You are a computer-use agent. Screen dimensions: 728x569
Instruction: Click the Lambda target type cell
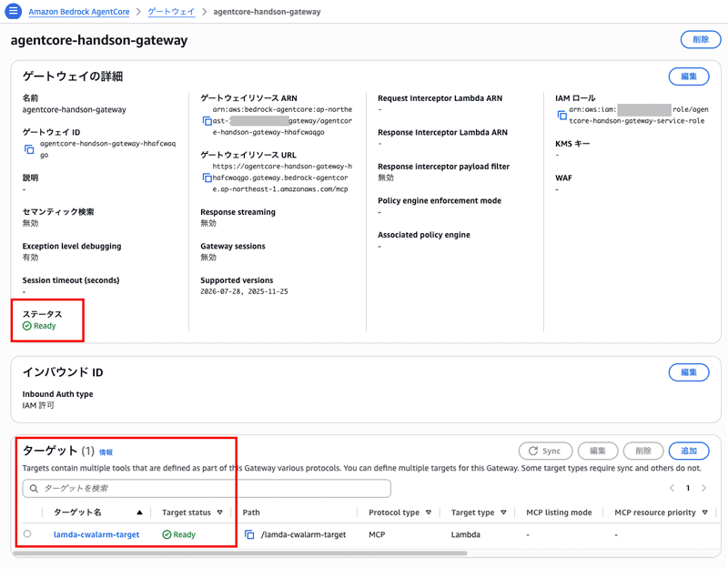(465, 534)
